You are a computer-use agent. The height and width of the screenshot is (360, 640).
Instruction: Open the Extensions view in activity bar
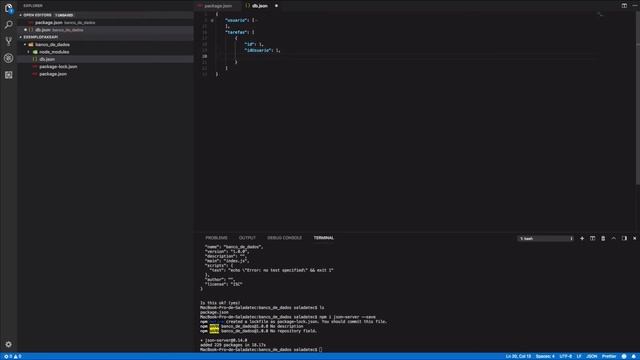pos(9,75)
